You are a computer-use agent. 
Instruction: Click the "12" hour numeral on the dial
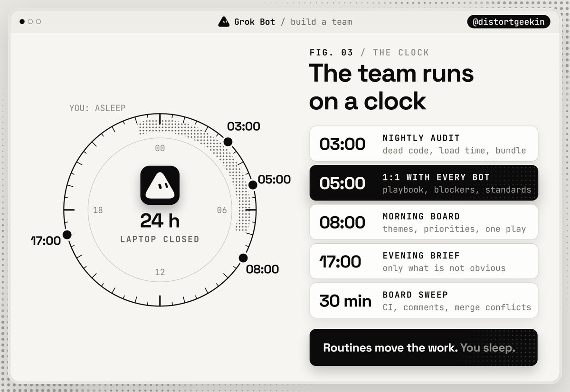point(160,272)
